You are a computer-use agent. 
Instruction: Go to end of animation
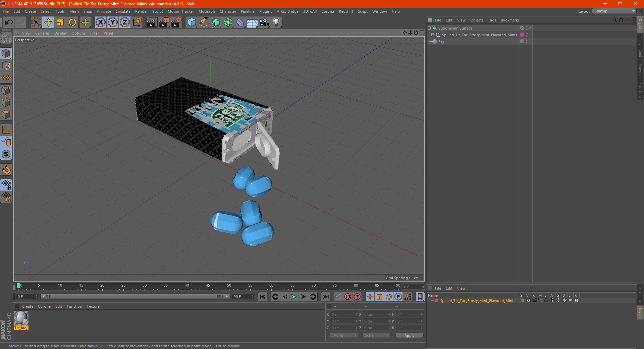coord(325,297)
